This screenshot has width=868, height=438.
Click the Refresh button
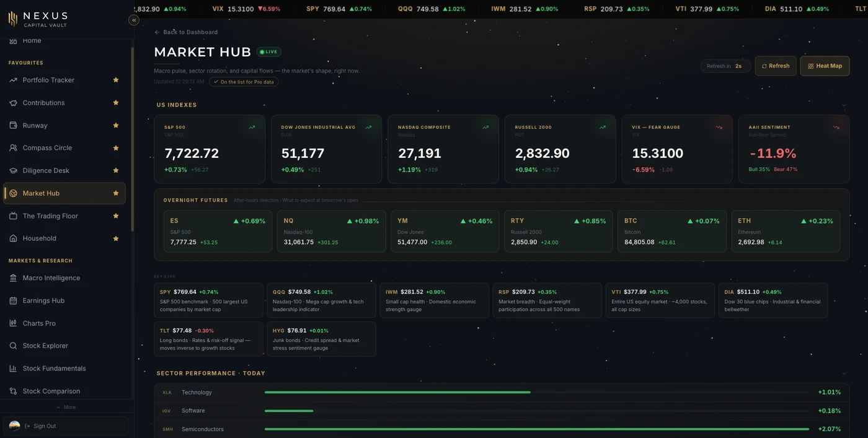tap(776, 66)
